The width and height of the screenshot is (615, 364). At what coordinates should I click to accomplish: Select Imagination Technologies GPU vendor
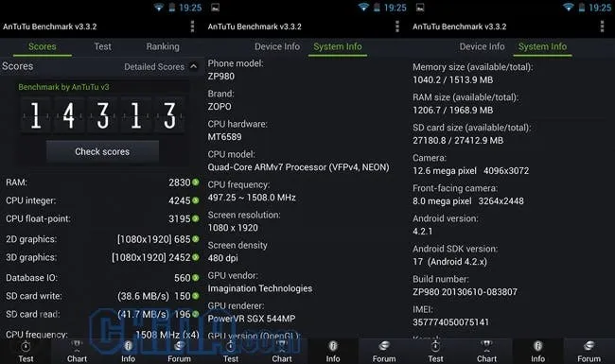(x=260, y=288)
